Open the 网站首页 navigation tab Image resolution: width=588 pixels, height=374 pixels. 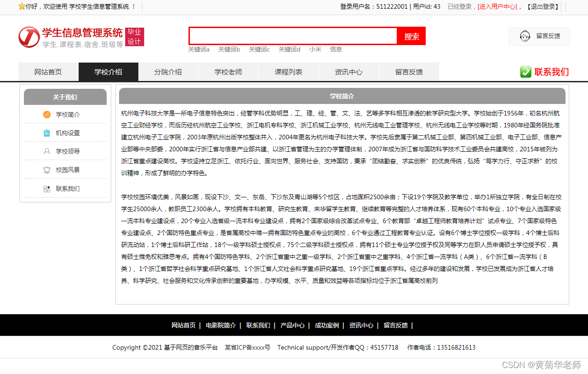48,72
